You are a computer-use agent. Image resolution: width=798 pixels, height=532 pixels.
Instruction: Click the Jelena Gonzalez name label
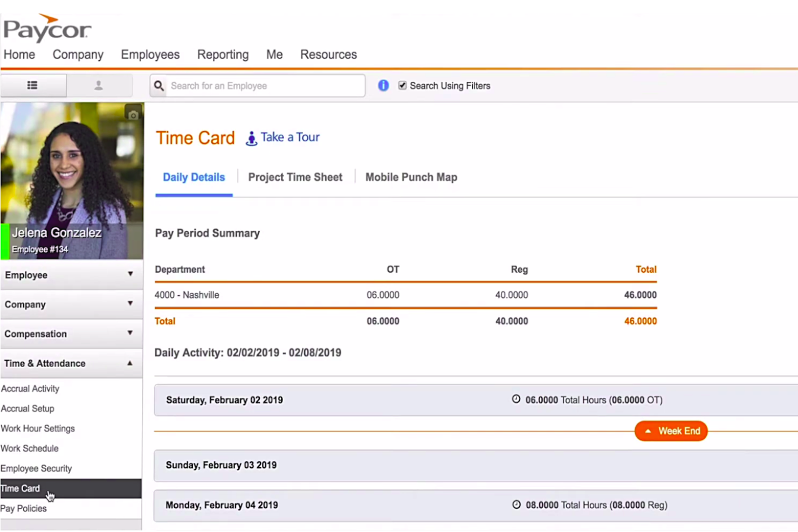click(x=57, y=233)
